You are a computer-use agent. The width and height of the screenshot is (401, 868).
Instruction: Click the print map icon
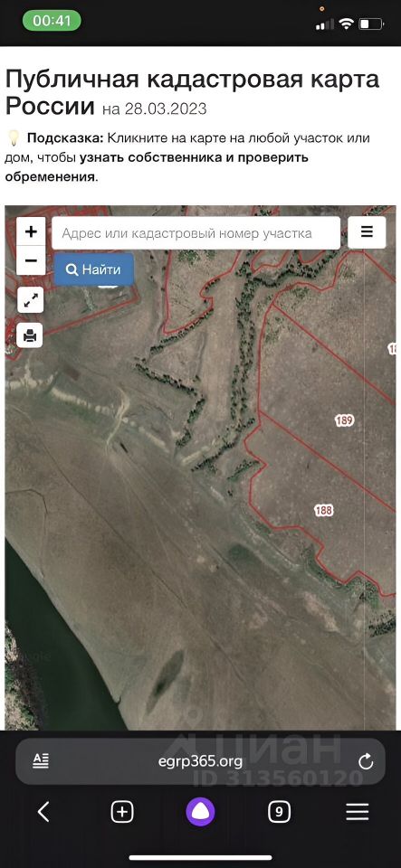pos(30,335)
